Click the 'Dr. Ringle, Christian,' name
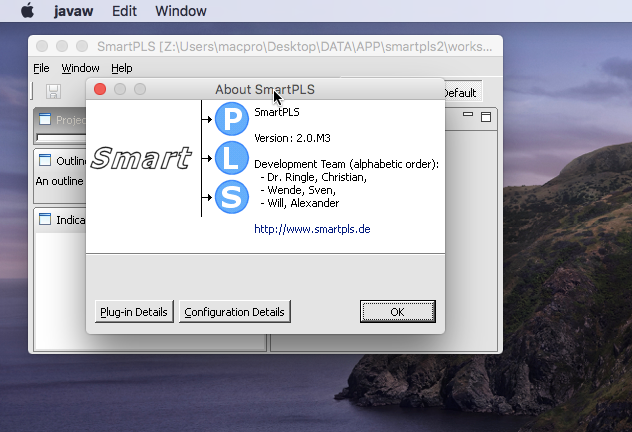Screen dimensions: 632x432 (317, 177)
